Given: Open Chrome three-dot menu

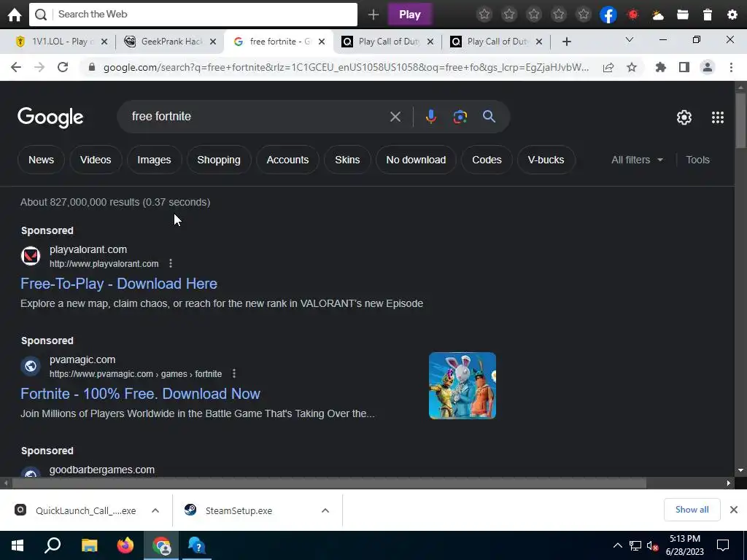Looking at the screenshot, I should (731, 67).
